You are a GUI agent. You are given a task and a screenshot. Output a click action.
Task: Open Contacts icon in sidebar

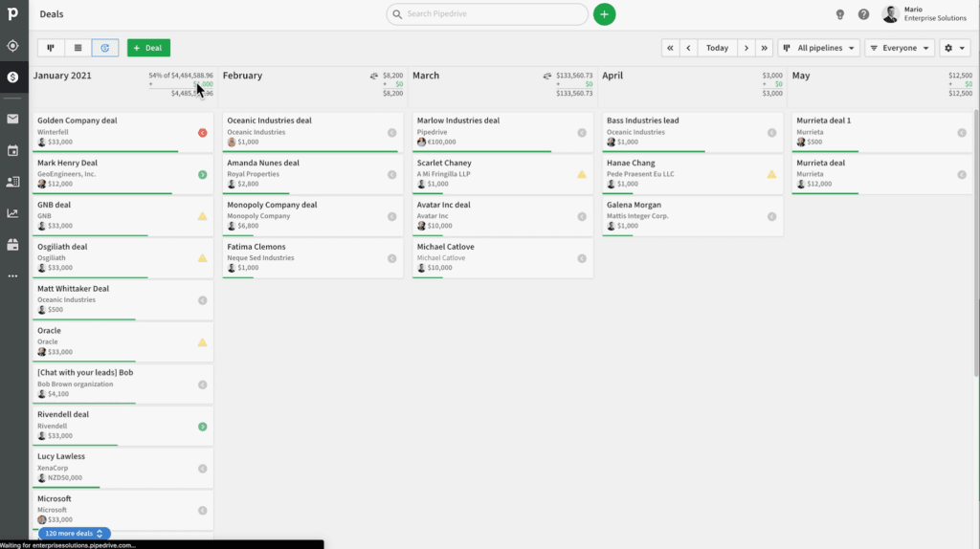pos(13,182)
